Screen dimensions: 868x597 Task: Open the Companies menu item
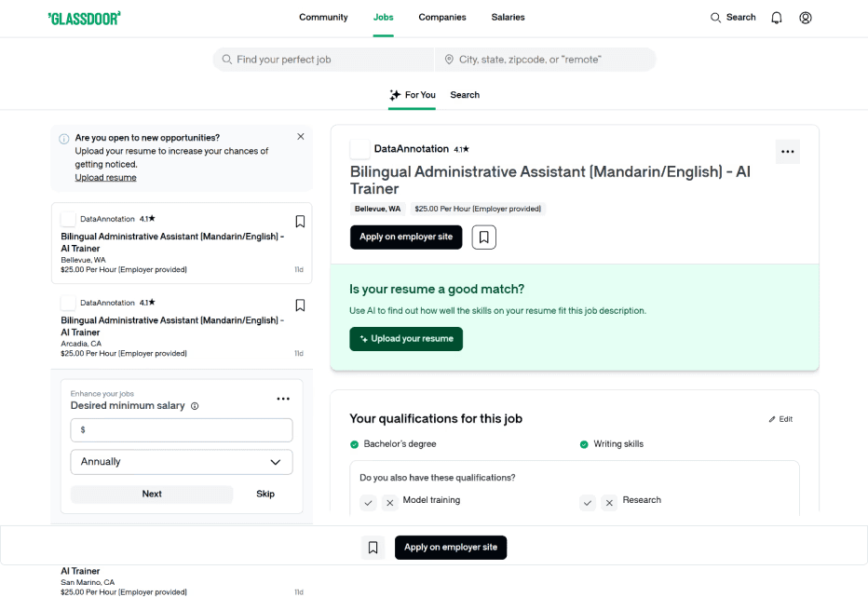coord(442,17)
